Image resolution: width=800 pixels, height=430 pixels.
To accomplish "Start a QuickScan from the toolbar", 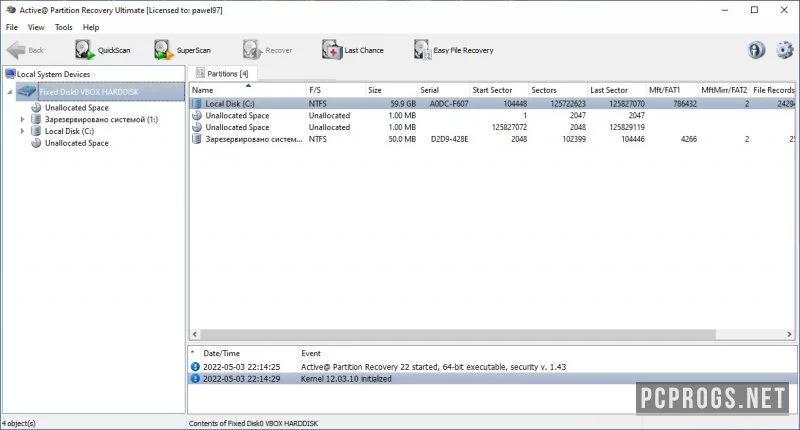I will click(103, 50).
